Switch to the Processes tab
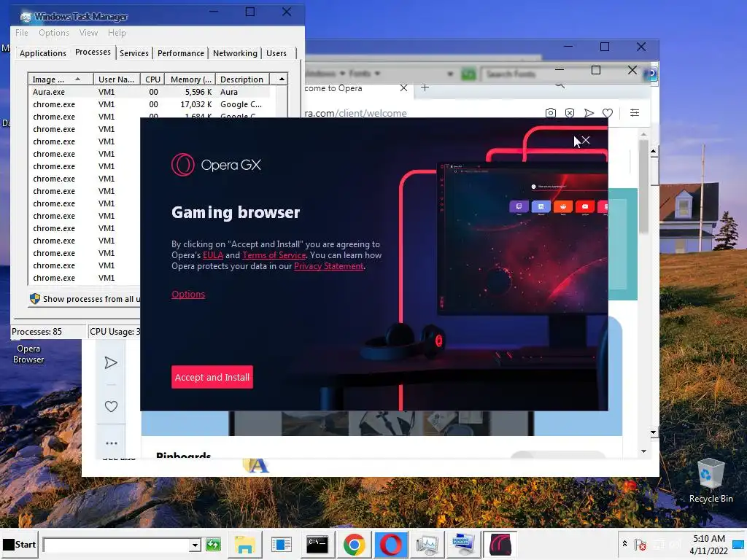This screenshot has height=560, width=747. [93, 52]
